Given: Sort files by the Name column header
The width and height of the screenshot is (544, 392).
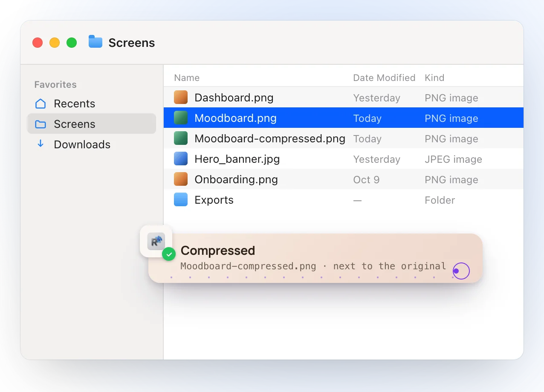Looking at the screenshot, I should [x=187, y=78].
